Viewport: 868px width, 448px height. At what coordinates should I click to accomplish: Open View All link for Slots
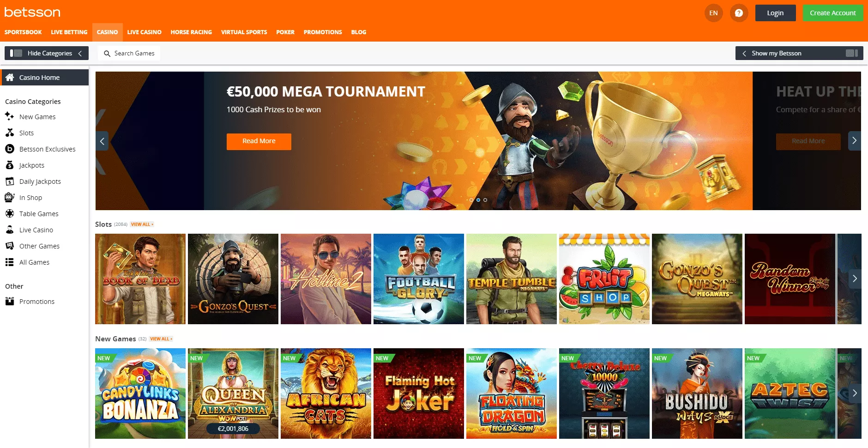coord(142,224)
